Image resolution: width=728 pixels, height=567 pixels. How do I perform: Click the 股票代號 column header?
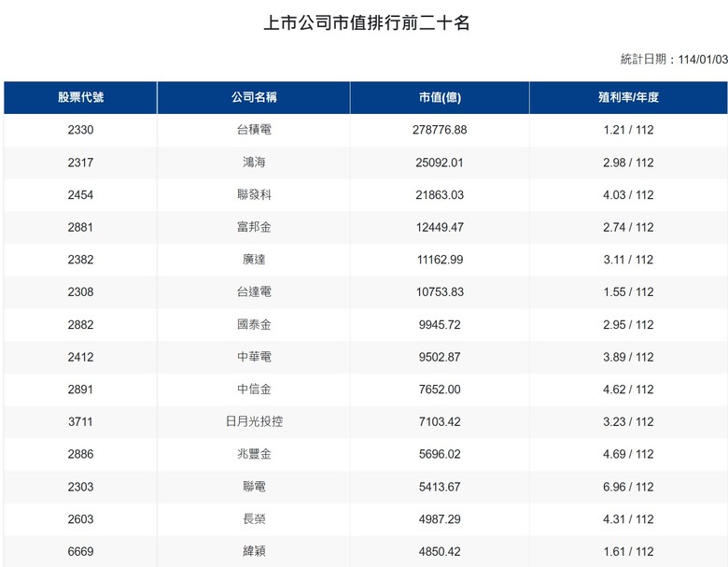coord(80,97)
